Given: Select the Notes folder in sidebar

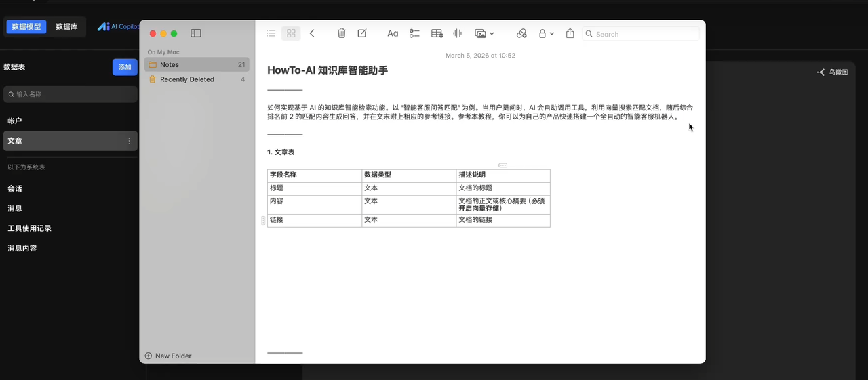Looking at the screenshot, I should click(197, 64).
